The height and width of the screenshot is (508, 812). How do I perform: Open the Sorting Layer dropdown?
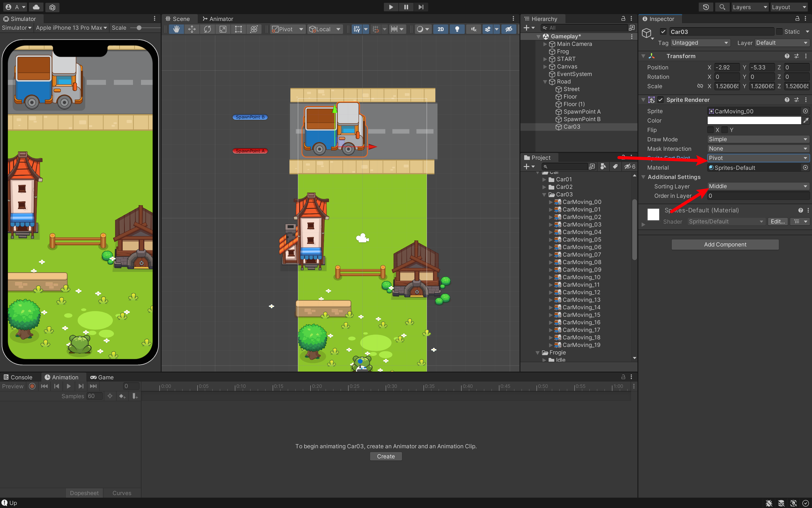[x=758, y=186]
